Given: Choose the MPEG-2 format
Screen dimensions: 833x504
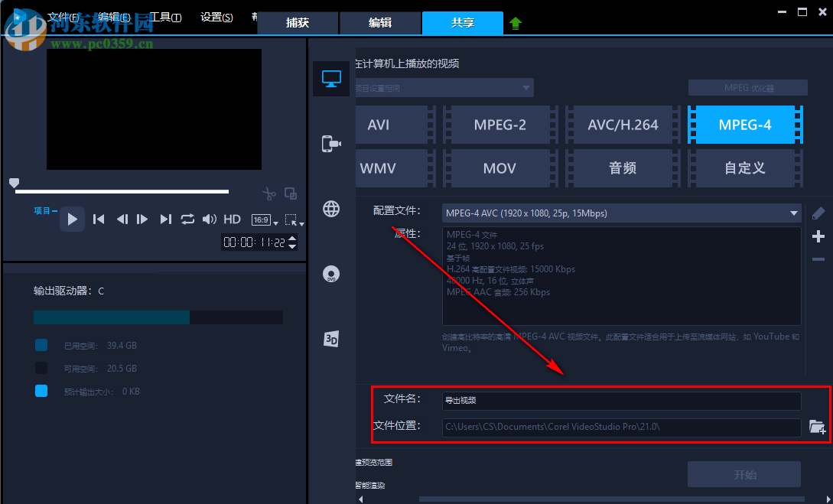Looking at the screenshot, I should [500, 125].
